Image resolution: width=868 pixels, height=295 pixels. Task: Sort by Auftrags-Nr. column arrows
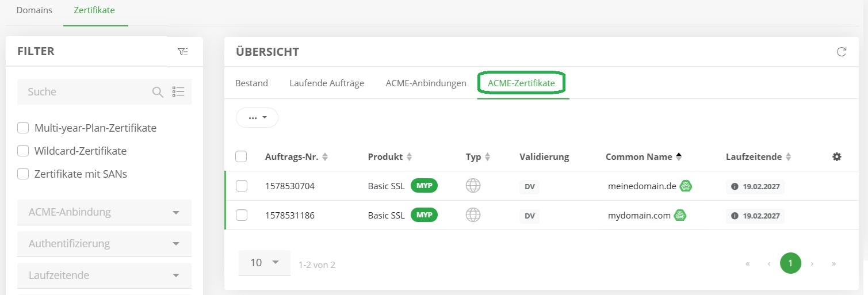point(325,156)
